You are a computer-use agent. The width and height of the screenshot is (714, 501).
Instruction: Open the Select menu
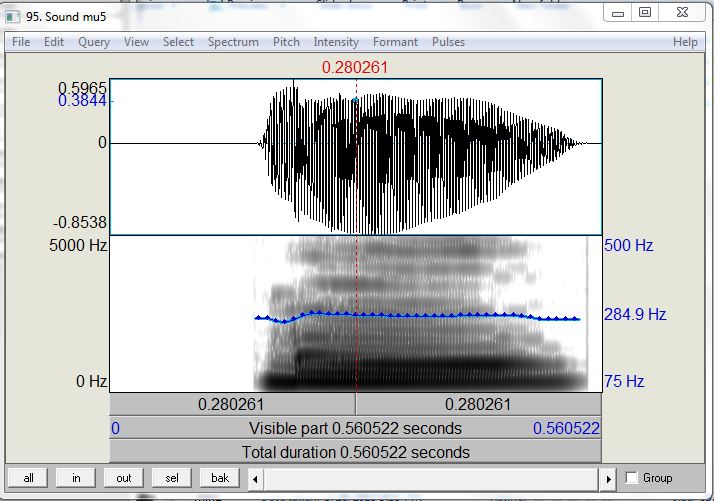(x=178, y=42)
